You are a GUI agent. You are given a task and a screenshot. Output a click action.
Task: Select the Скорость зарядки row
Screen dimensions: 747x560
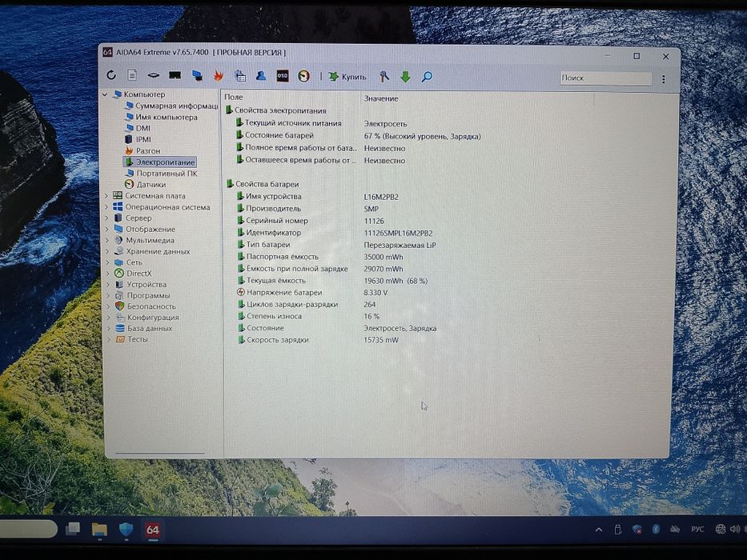pyautogui.click(x=274, y=339)
